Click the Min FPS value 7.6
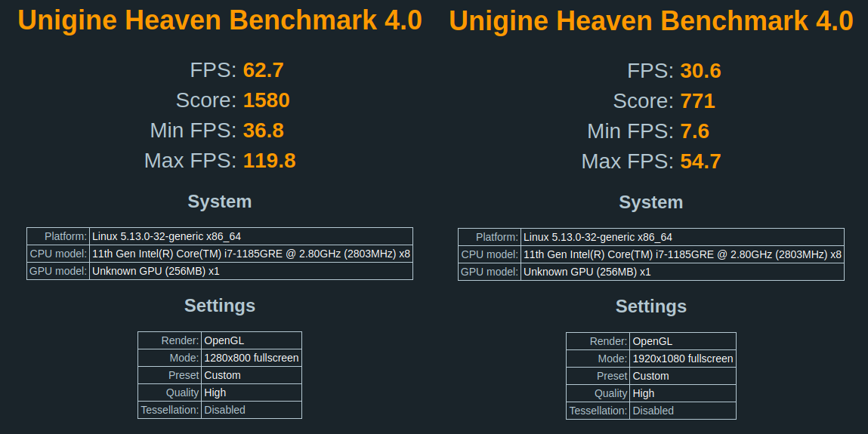 695,131
